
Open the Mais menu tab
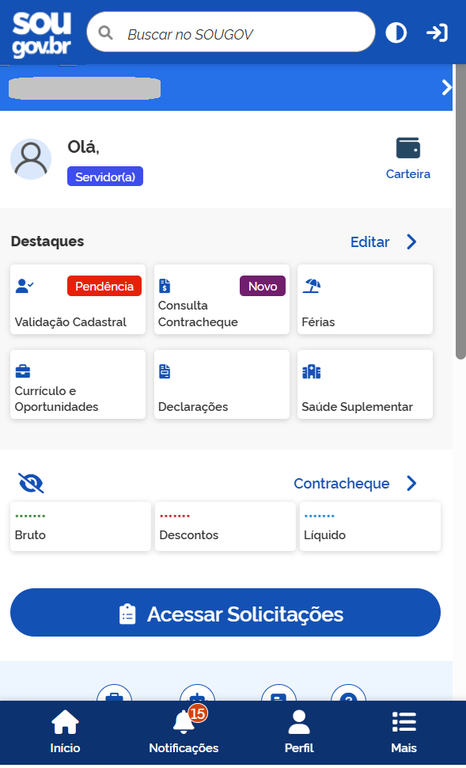(x=404, y=733)
